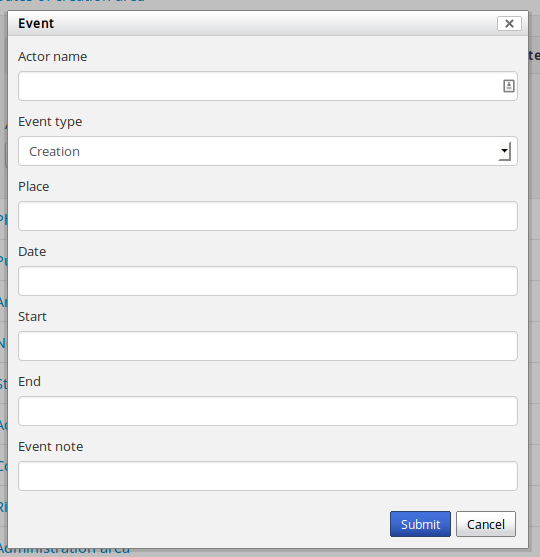Click the contact icon in Actor name field
This screenshot has width=540, height=557.
pyautogui.click(x=508, y=86)
